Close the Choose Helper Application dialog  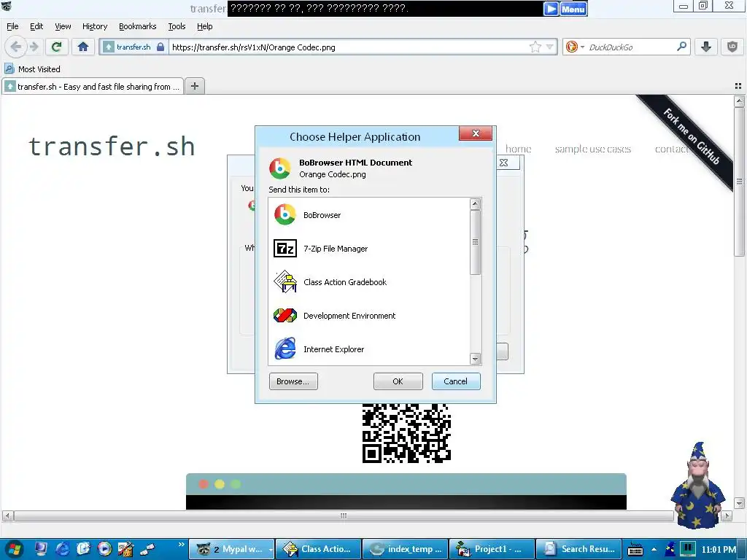point(476,133)
